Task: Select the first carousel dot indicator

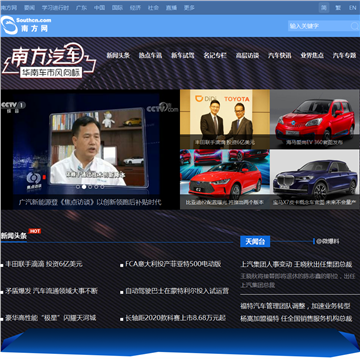Action: 78,187
